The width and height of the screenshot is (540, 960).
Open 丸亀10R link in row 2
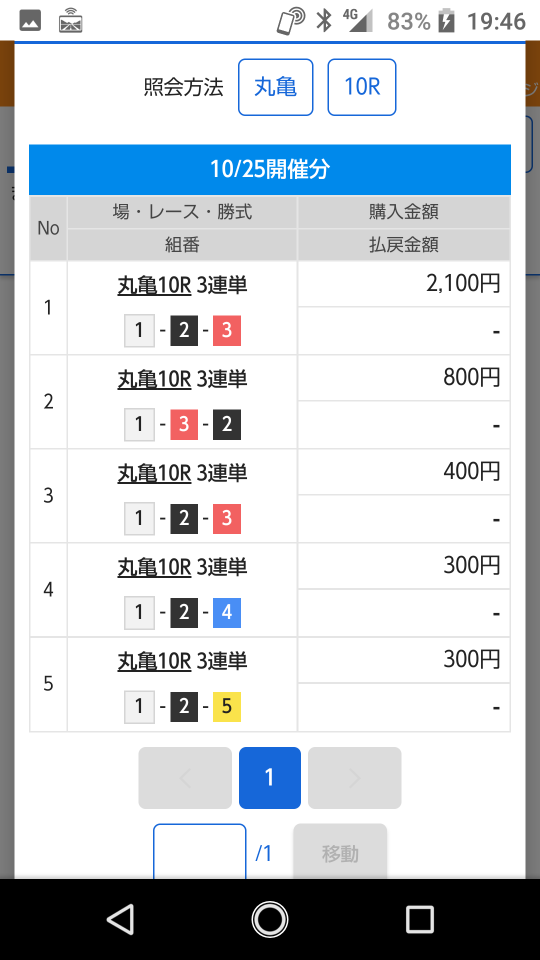154,380
